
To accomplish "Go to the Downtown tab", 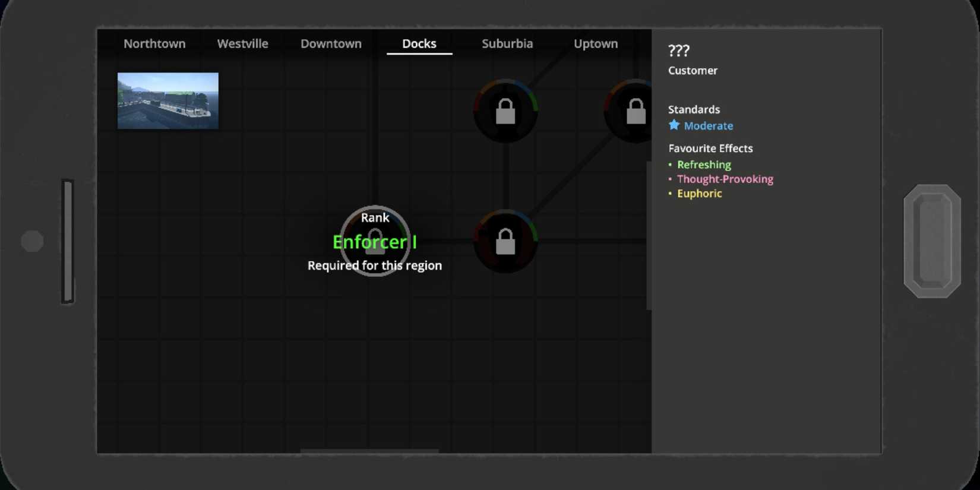I will (331, 44).
